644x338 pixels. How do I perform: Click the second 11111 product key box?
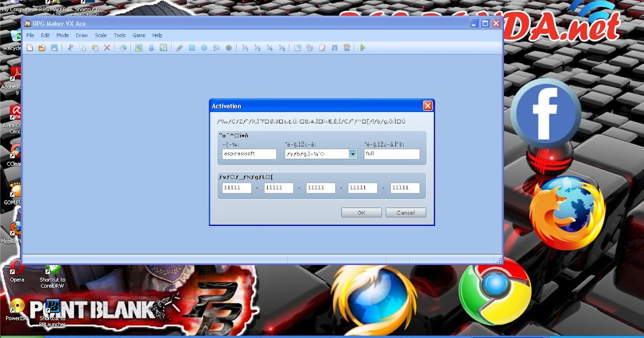279,188
